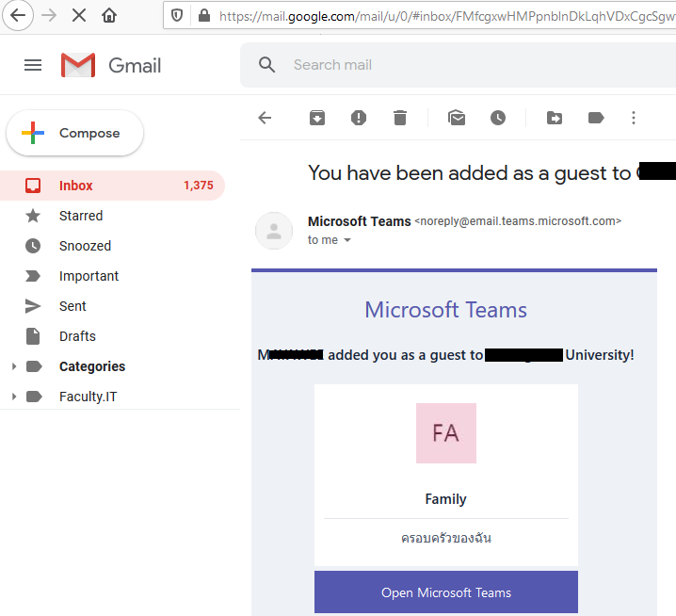Toggle the Gmail main menu hamburger

click(33, 65)
